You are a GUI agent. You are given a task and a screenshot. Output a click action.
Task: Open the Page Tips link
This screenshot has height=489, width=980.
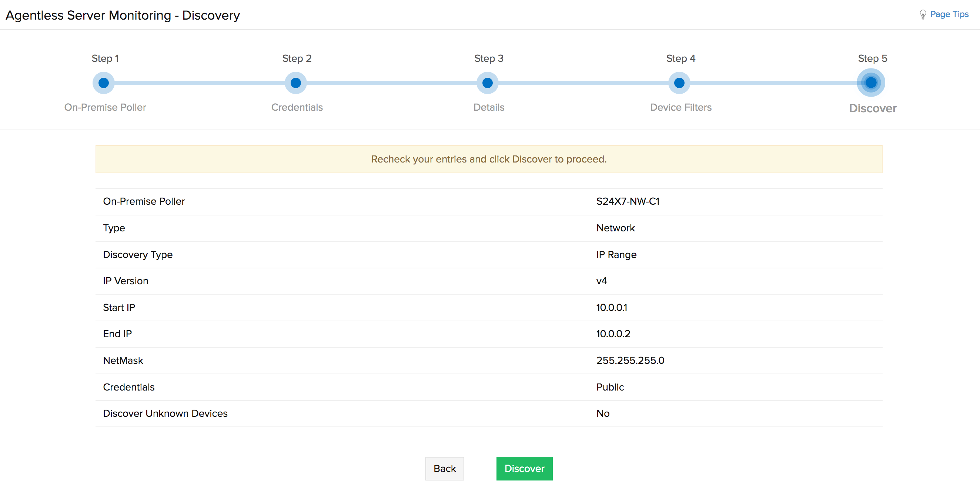click(949, 14)
